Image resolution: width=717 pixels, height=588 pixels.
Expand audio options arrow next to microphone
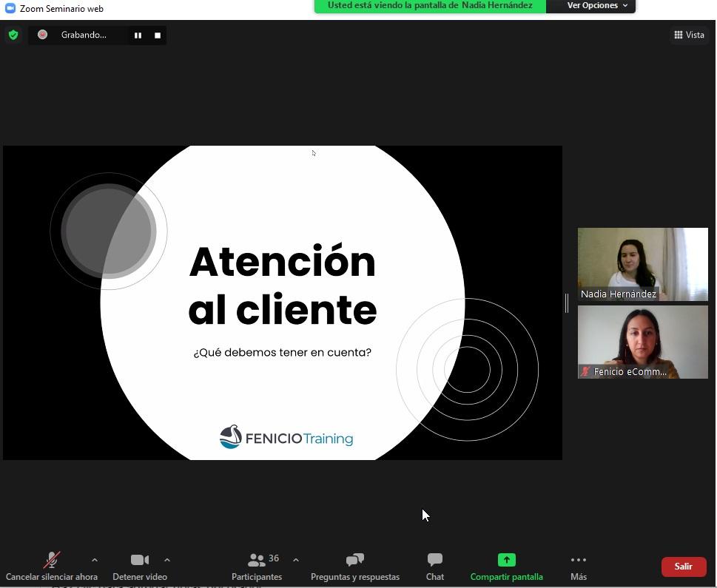[x=94, y=560]
